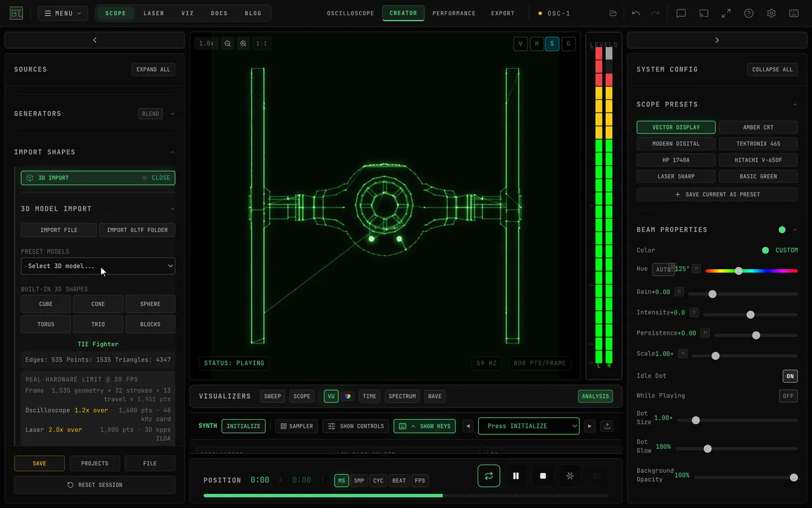Stop playback in transport bar
Screen dimensions: 812x508
pyautogui.click(x=543, y=476)
